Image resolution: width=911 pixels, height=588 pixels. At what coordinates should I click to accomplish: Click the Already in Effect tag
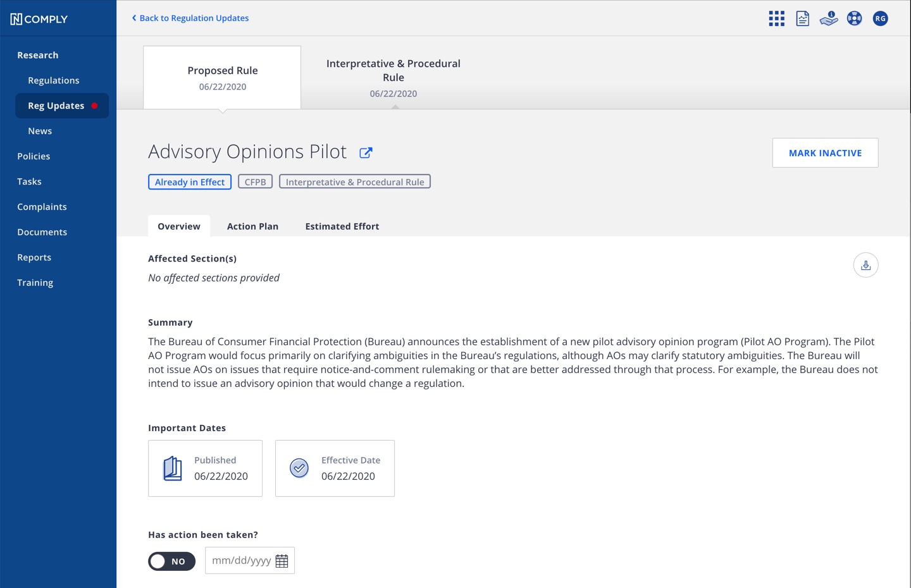(190, 182)
